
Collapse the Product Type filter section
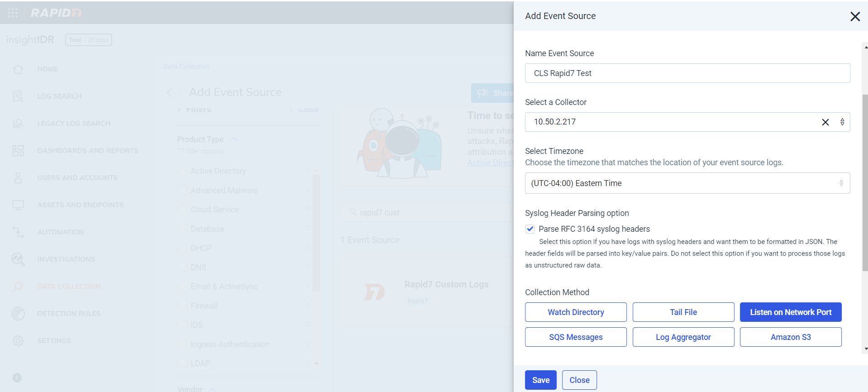[234, 139]
